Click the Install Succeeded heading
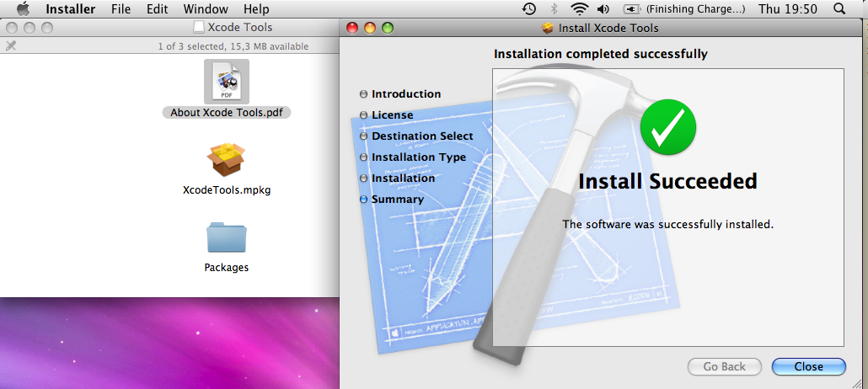 tap(667, 181)
